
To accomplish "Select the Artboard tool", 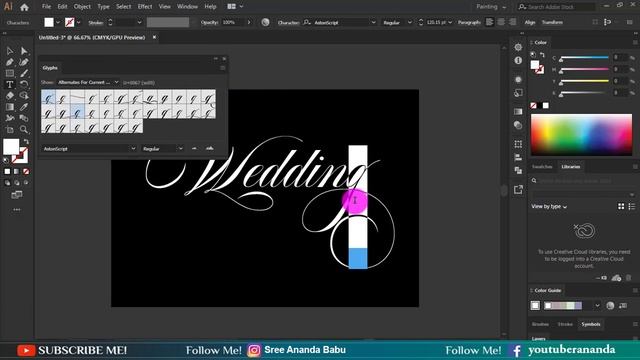I will coord(9,130).
